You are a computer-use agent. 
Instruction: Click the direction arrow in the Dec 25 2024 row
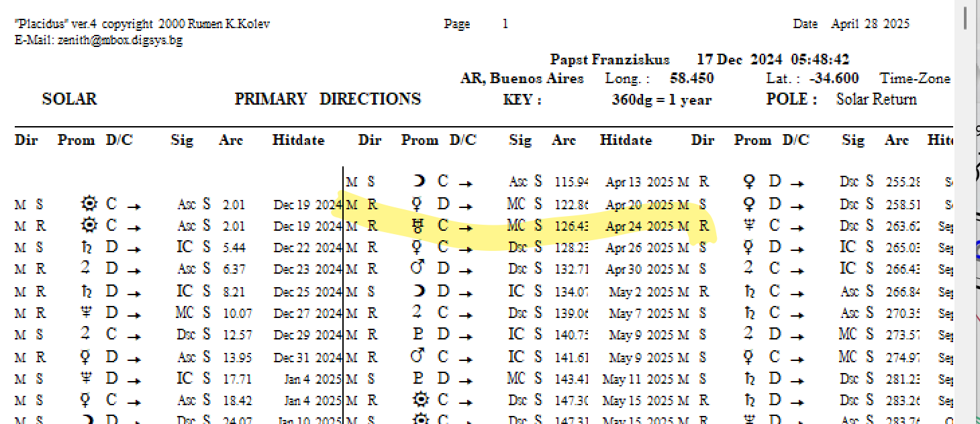tap(134, 292)
